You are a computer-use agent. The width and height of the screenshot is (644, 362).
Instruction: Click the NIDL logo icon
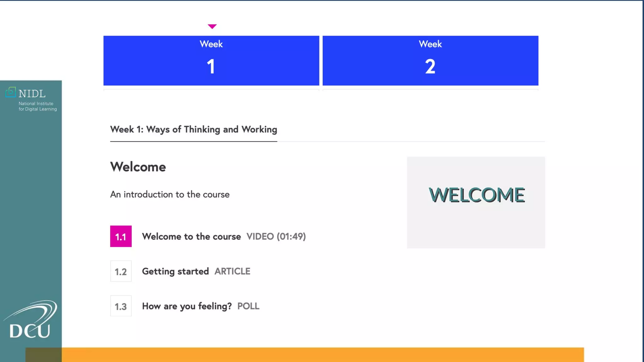pos(11,92)
